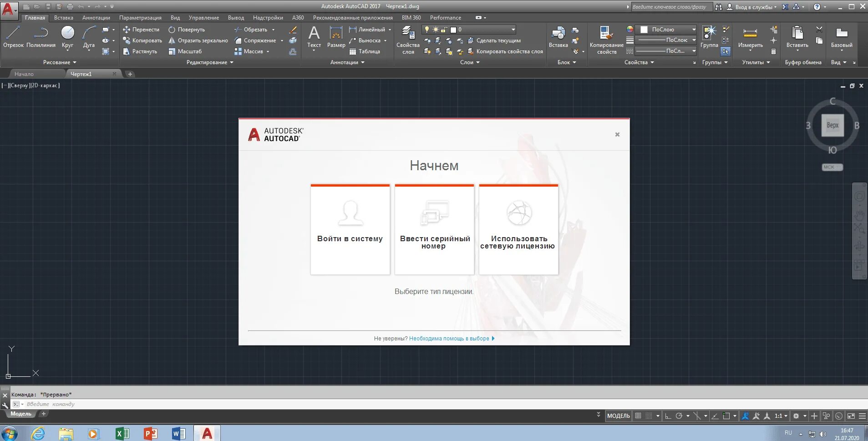Click Отразить зеркально (mirror) tool
This screenshot has width=868, height=441.
(198, 41)
